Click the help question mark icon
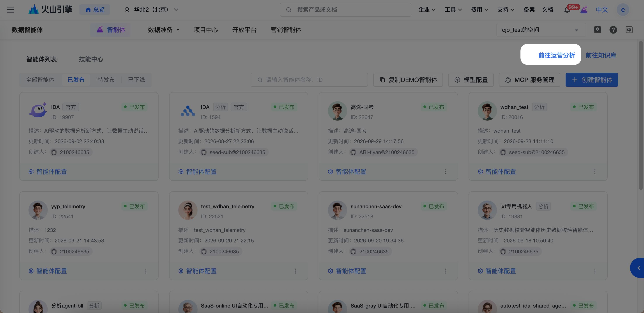Screen dimensions: 644x313 click(613, 30)
